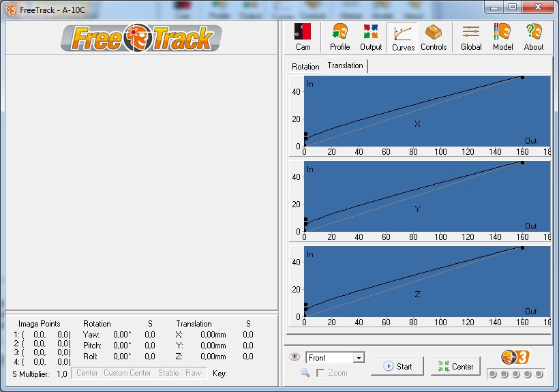
Task: Open the Controls panel
Action: tap(434, 37)
